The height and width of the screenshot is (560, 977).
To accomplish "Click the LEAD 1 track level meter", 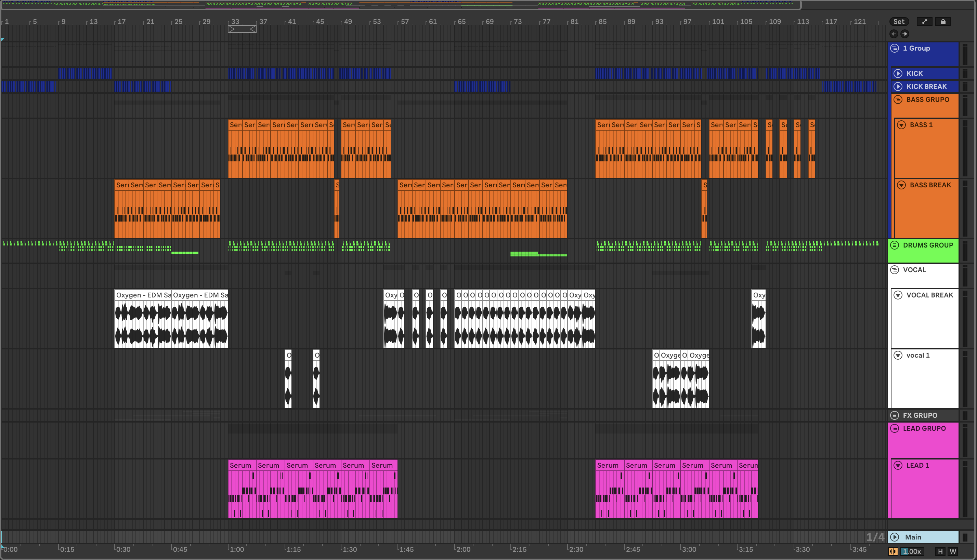I will pos(965,489).
